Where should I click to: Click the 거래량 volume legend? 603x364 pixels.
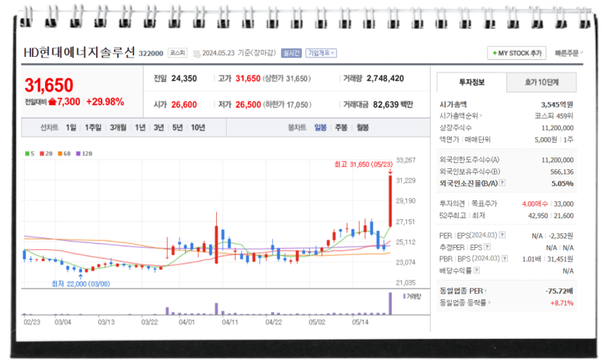click(412, 296)
